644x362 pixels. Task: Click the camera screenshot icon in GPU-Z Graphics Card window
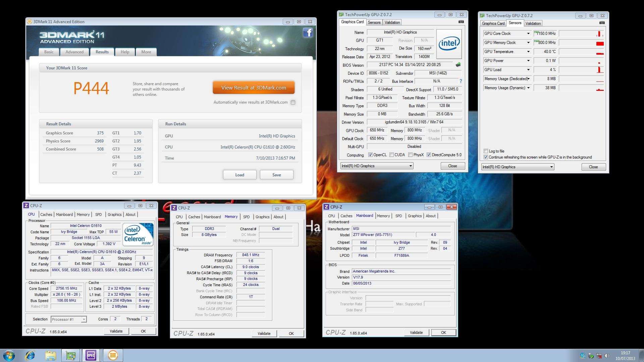[x=461, y=22]
